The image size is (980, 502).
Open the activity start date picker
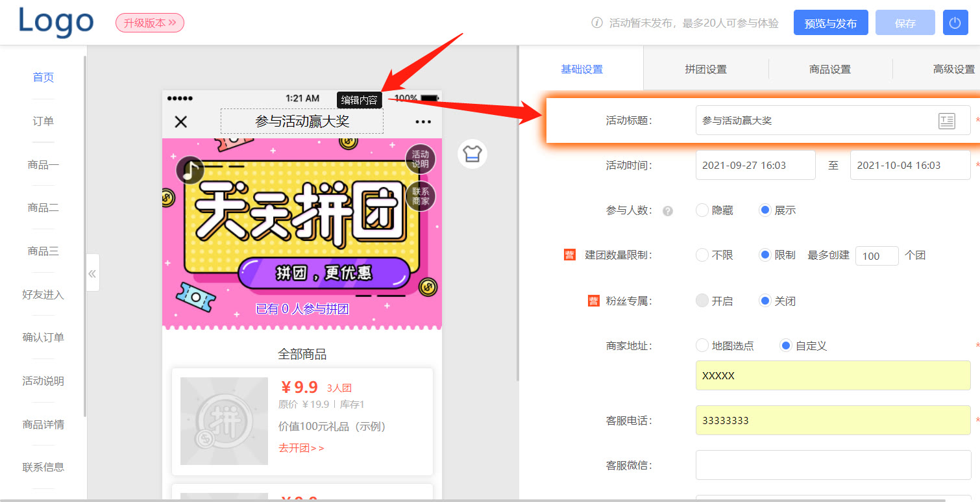point(755,165)
